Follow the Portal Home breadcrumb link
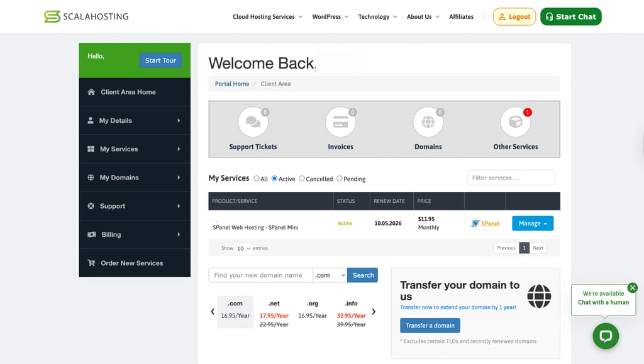644x364 pixels. 232,84
